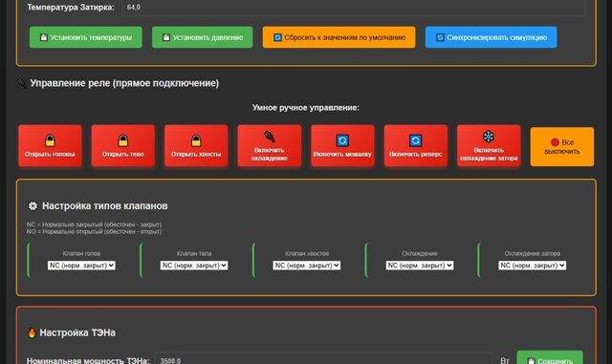Click the lock icon on 'Открыть тело'
This screenshot has height=364, width=612.
point(123,140)
